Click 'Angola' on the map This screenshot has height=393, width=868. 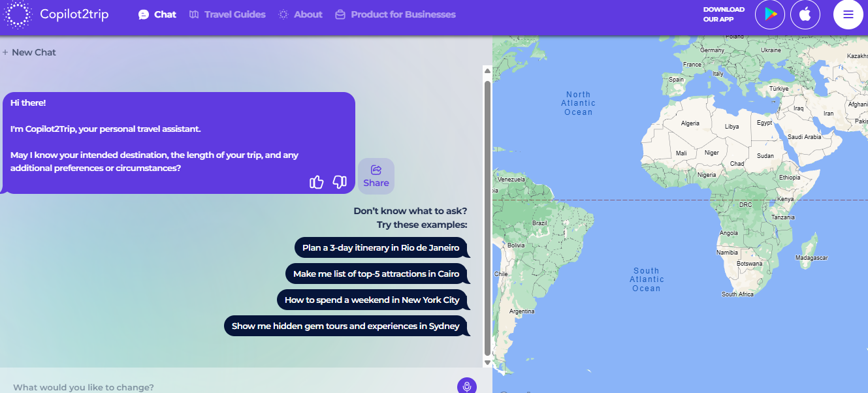click(729, 233)
